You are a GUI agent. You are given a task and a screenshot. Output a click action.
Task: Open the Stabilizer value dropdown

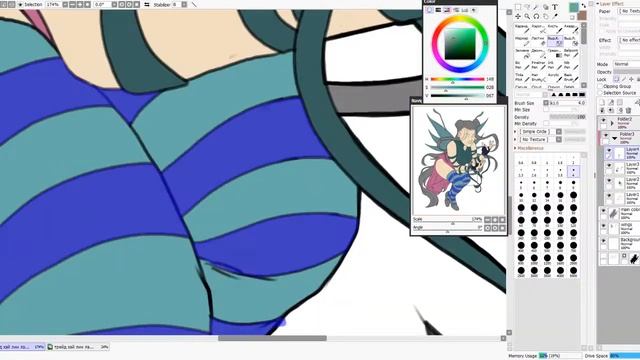184,4
